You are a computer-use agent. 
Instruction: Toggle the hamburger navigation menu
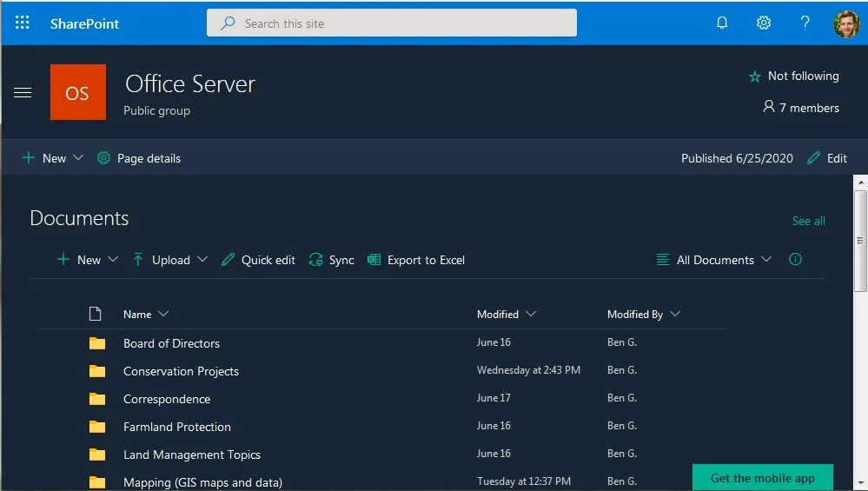point(23,92)
